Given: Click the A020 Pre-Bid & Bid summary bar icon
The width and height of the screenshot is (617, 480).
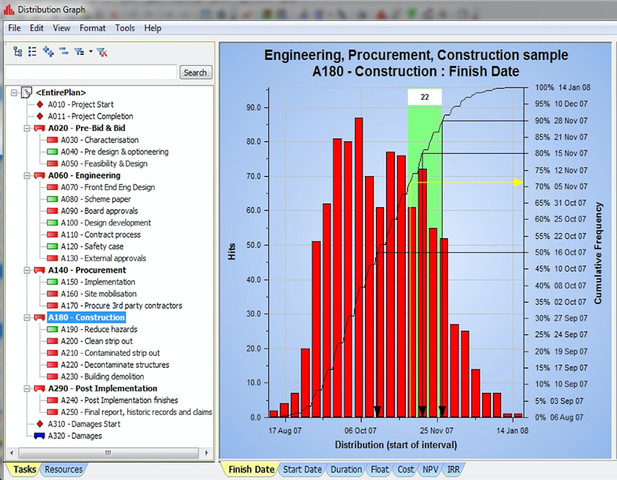Looking at the screenshot, I should [x=39, y=128].
